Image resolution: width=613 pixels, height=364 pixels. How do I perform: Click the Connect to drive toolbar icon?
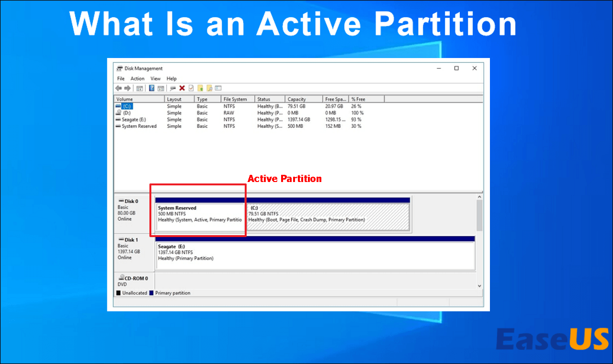point(172,88)
